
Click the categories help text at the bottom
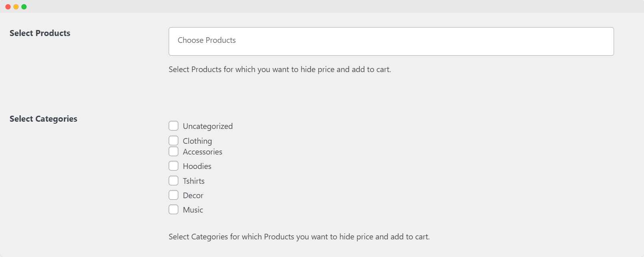point(299,237)
